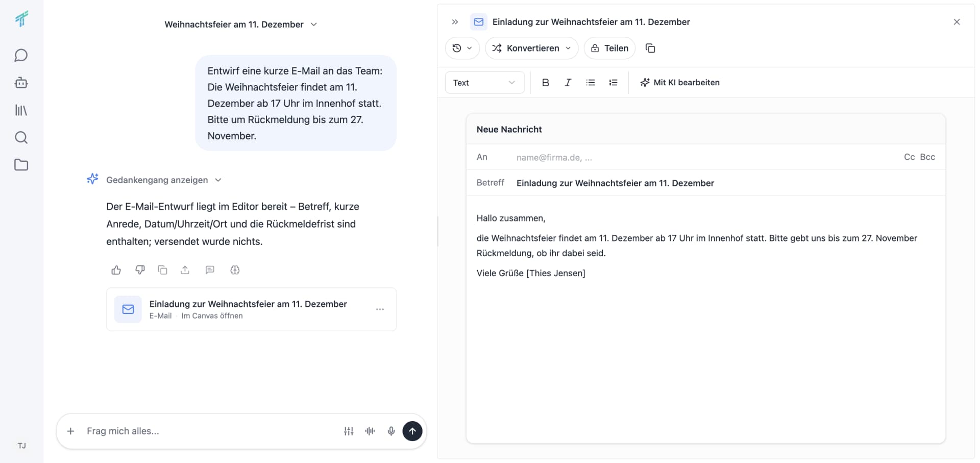Screen dimensions: 980x463
Task: Open the Text style dropdown
Action: (x=485, y=83)
